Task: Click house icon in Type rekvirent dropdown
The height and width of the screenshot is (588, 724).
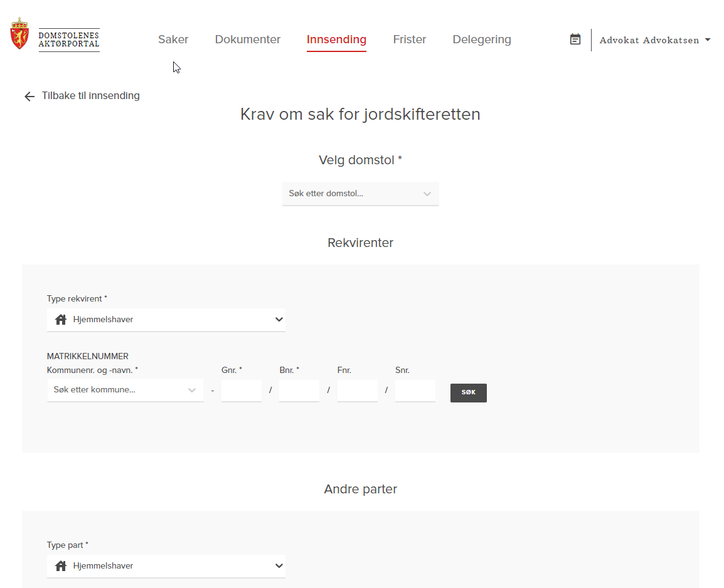Action: tap(61, 320)
